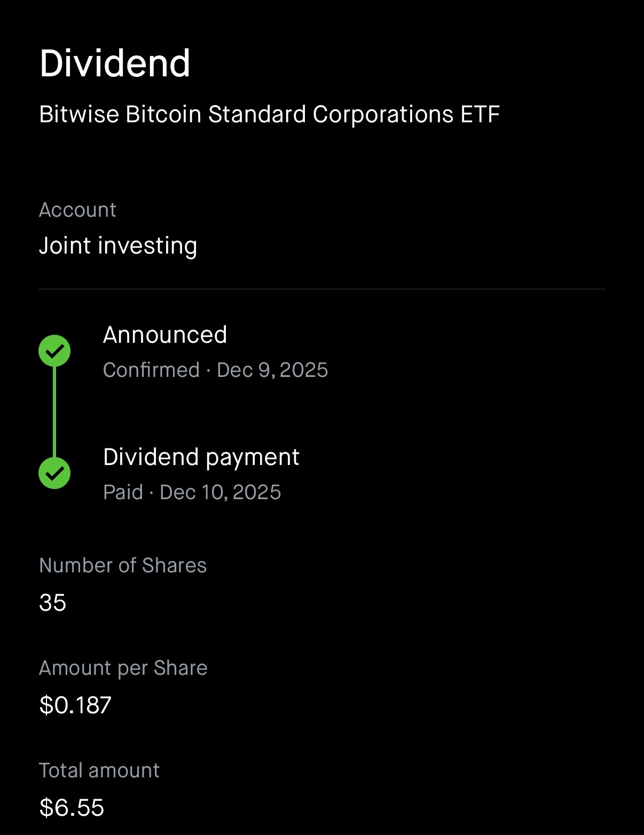
Task: Click the green progress line between steps
Action: [x=54, y=412]
